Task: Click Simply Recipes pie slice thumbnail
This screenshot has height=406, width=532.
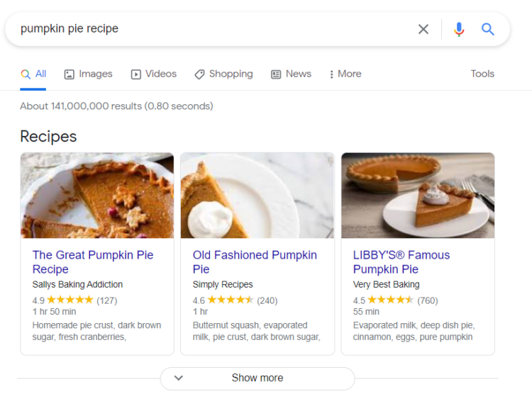Action: (x=257, y=196)
